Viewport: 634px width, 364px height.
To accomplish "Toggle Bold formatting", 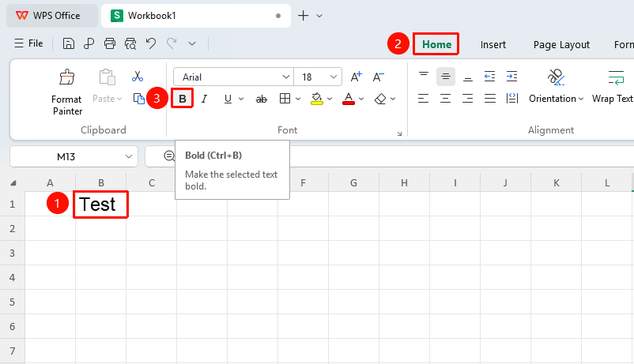I will pyautogui.click(x=183, y=99).
